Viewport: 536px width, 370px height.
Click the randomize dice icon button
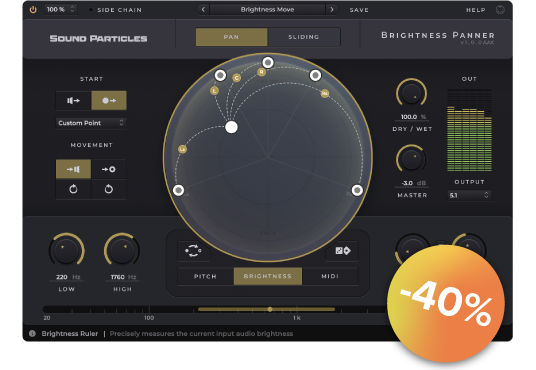click(x=342, y=251)
